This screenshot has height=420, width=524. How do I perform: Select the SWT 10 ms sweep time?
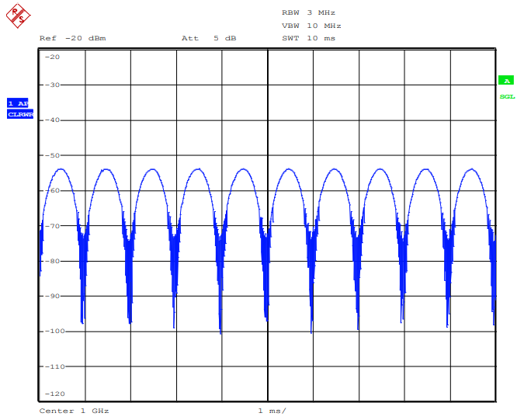coord(308,38)
